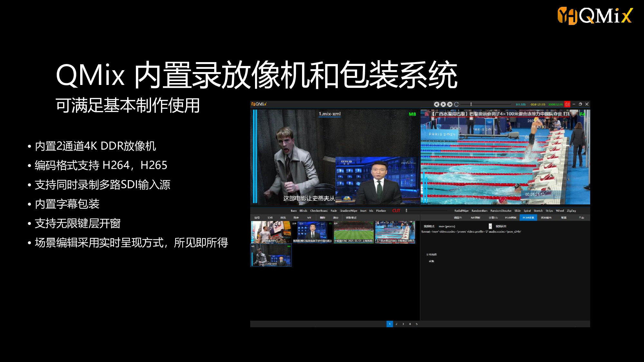Select the swimming pool clip thumbnail in the list
This screenshot has height=362, width=644.
click(x=395, y=232)
